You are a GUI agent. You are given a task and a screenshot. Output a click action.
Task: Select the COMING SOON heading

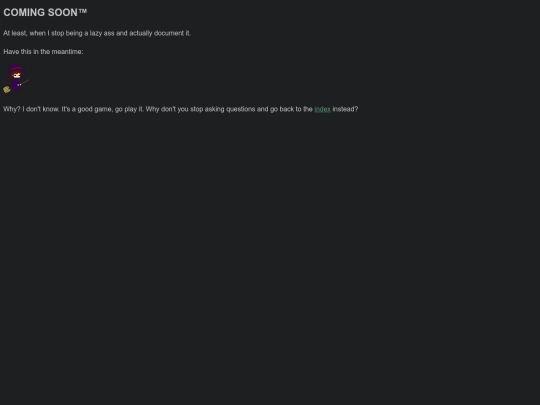[45, 12]
